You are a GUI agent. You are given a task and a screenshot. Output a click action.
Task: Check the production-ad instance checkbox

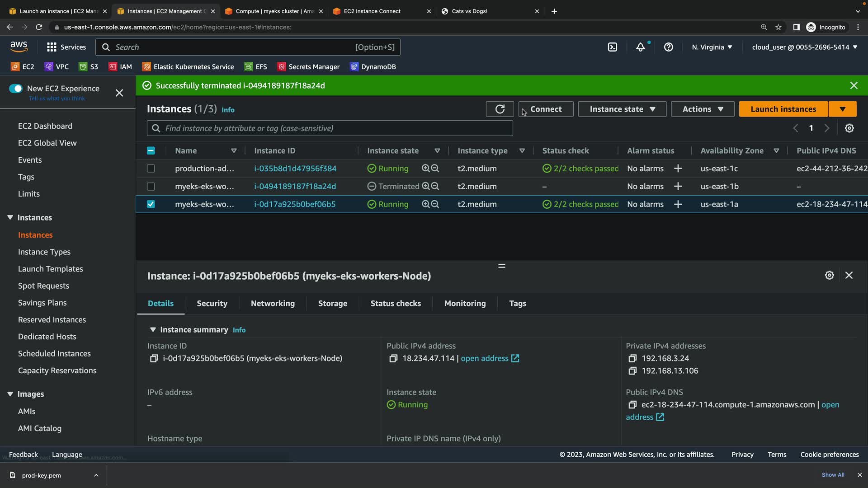151,169
